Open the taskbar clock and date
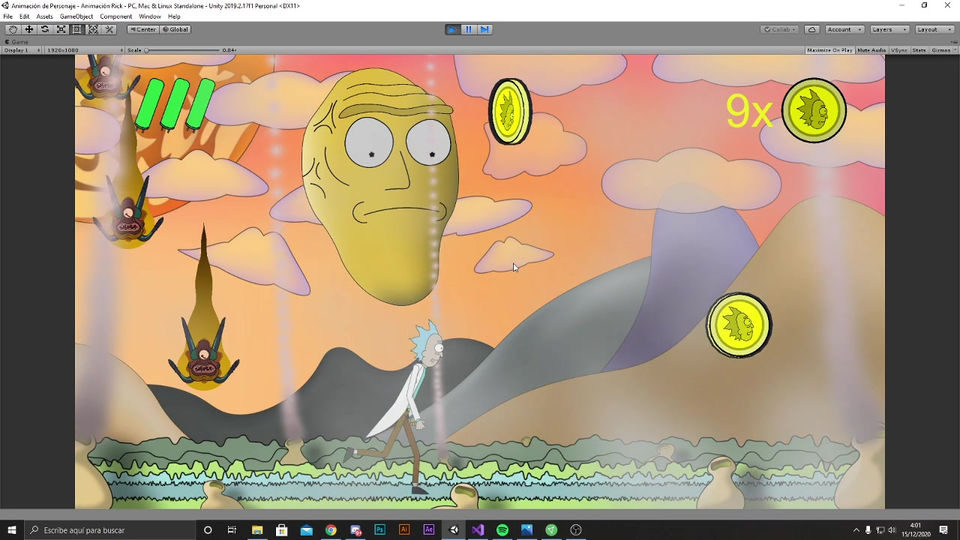The height and width of the screenshot is (540, 960). [916, 530]
